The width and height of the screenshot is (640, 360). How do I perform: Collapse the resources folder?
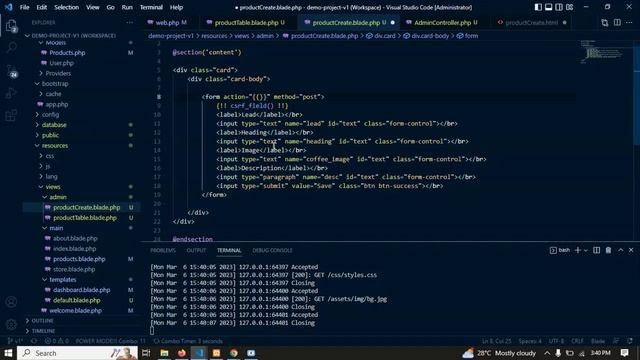[x=55, y=145]
